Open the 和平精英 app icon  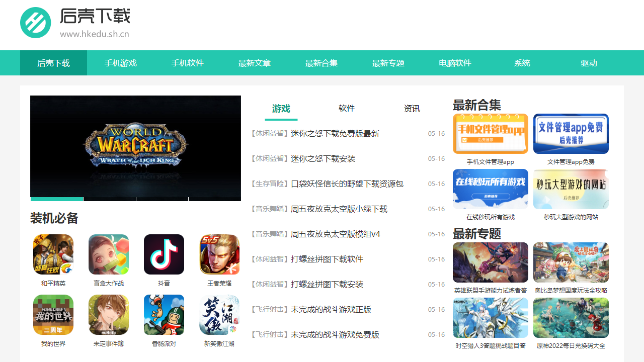click(x=53, y=254)
